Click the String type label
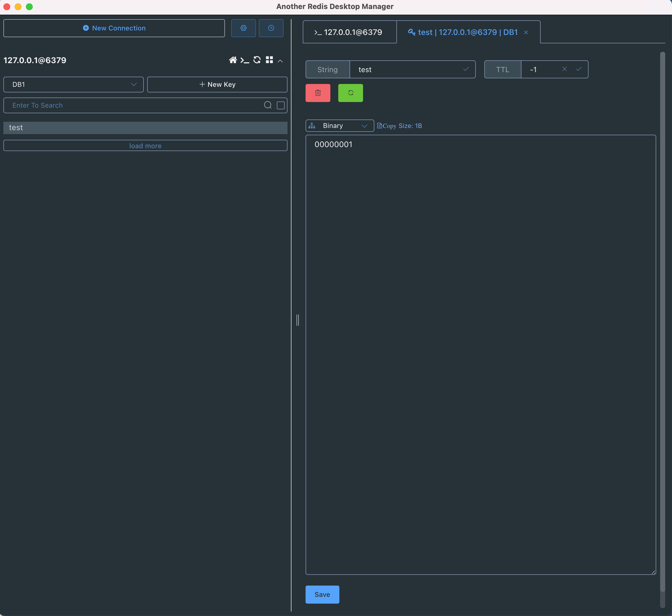The image size is (672, 616). [x=328, y=69]
